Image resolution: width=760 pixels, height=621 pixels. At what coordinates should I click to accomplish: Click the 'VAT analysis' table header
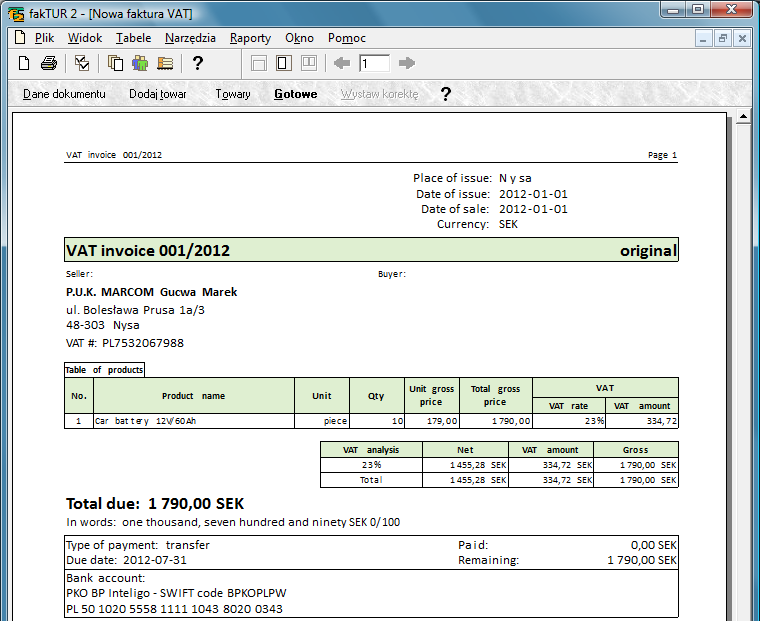[371, 449]
